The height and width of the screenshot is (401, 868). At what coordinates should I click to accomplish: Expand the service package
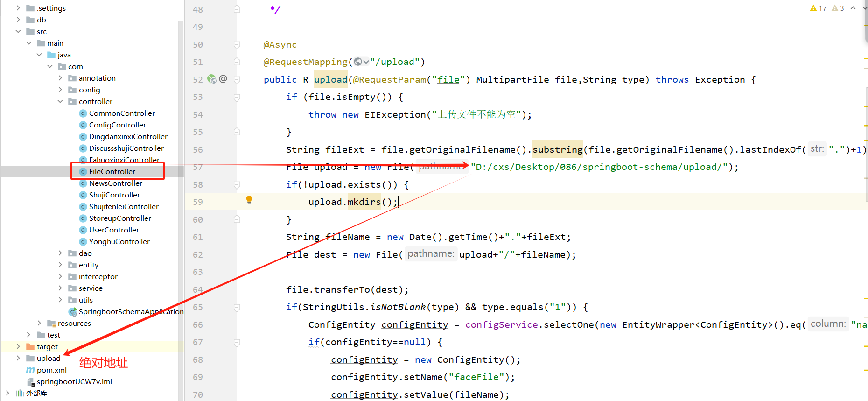pos(60,288)
